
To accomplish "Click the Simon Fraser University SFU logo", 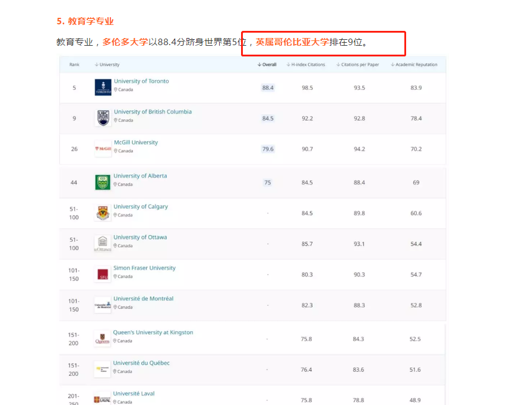I will click(103, 274).
